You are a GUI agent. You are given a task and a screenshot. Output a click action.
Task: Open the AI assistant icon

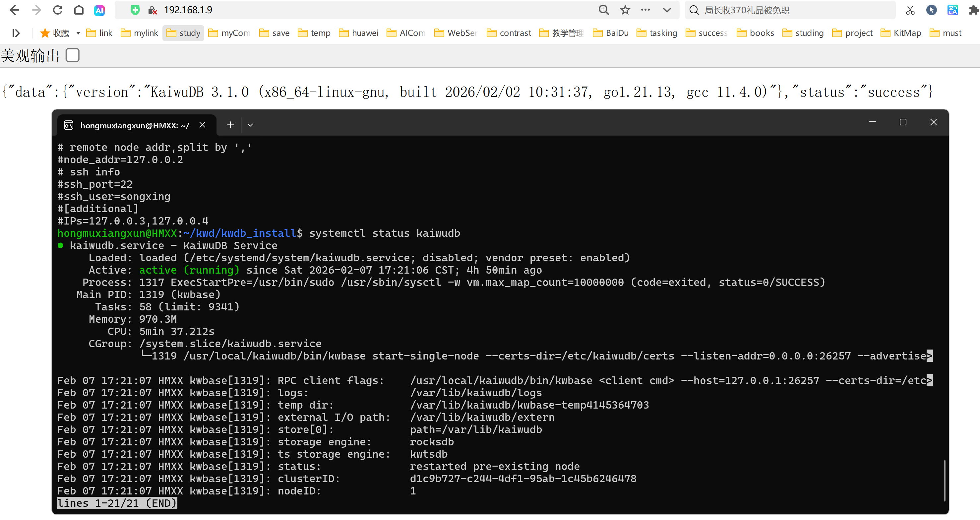click(x=99, y=10)
